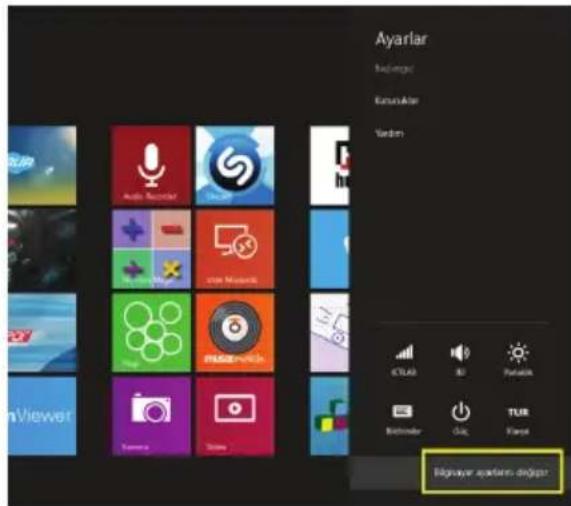
Task: Open the math symbols game tile
Action: tap(151, 249)
